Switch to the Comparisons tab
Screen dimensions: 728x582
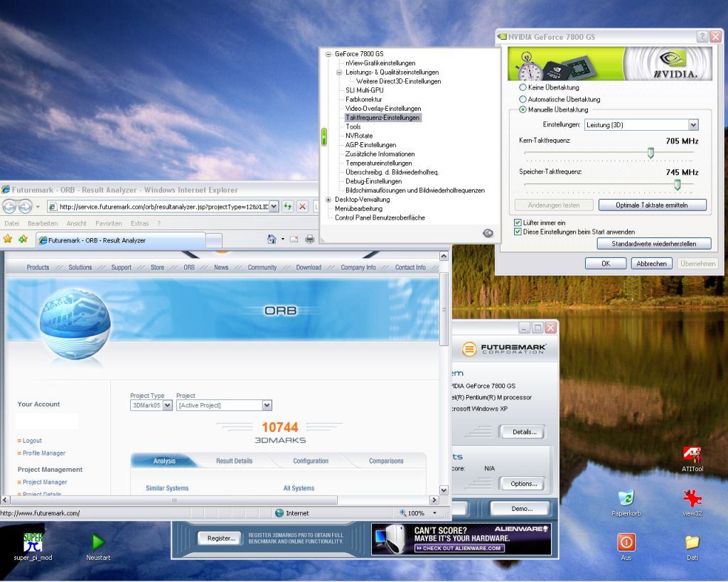(386, 461)
